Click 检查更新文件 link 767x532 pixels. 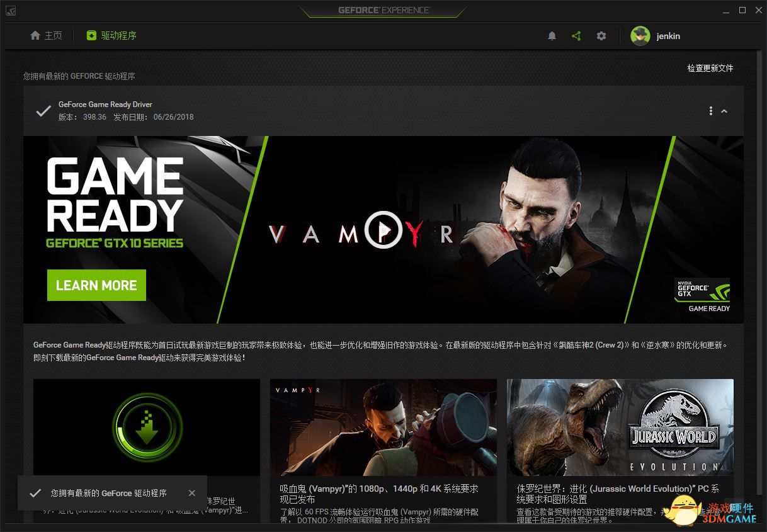tap(710, 68)
